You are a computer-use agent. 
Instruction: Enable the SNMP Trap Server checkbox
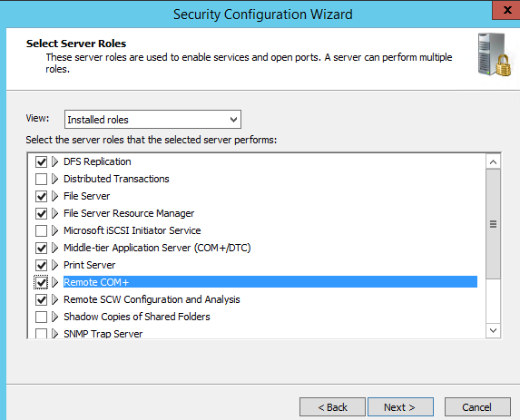pos(41,334)
